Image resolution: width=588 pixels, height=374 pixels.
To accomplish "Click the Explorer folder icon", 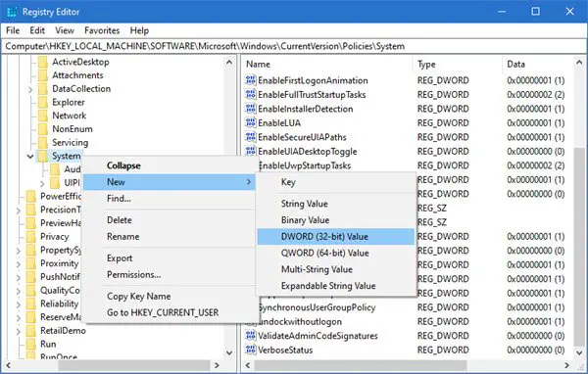I will tap(43, 102).
